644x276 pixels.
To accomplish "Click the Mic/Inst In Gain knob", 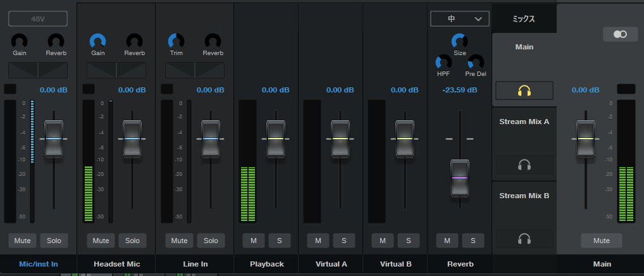I will pyautogui.click(x=20, y=41).
